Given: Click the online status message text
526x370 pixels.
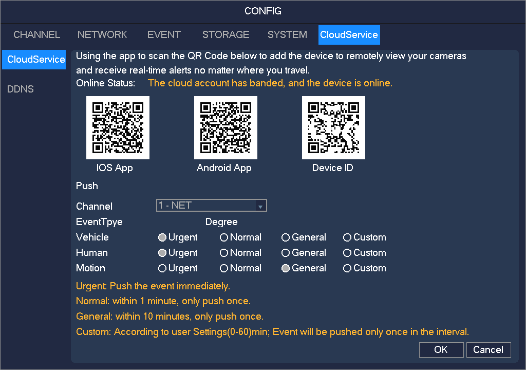Looking at the screenshot, I should point(270,83).
